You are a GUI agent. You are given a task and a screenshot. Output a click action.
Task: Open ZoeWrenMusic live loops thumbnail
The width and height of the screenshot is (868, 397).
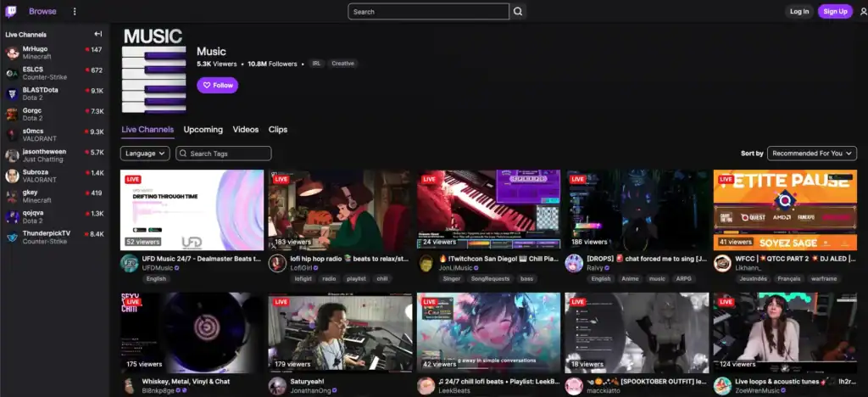786,333
